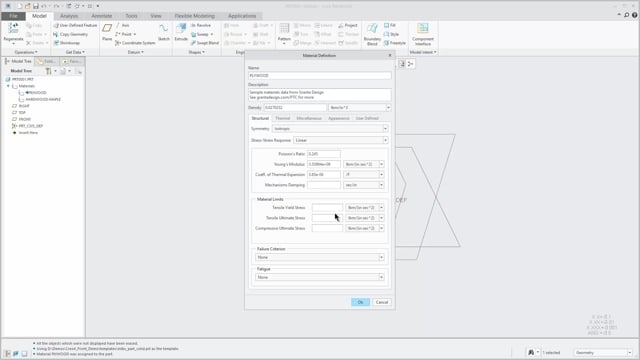Click the User-Defined Feature icon
Screen dimensions: 640x360
click(x=75, y=25)
